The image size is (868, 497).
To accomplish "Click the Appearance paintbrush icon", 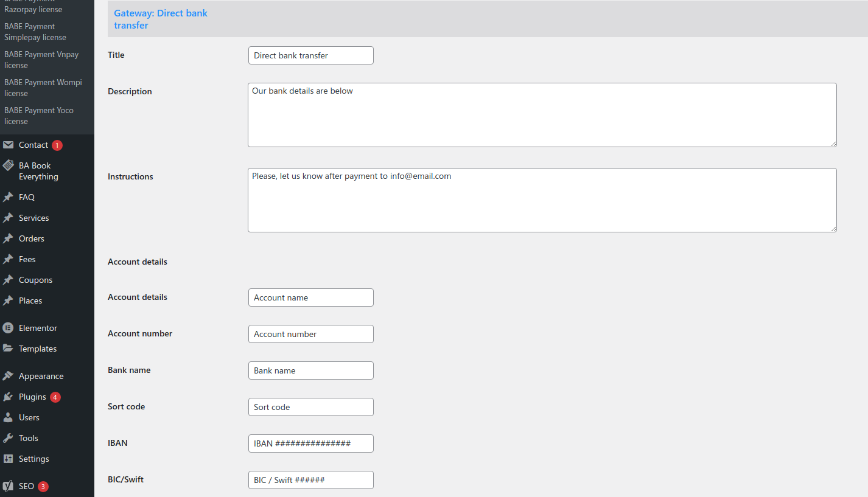I will click(8, 376).
